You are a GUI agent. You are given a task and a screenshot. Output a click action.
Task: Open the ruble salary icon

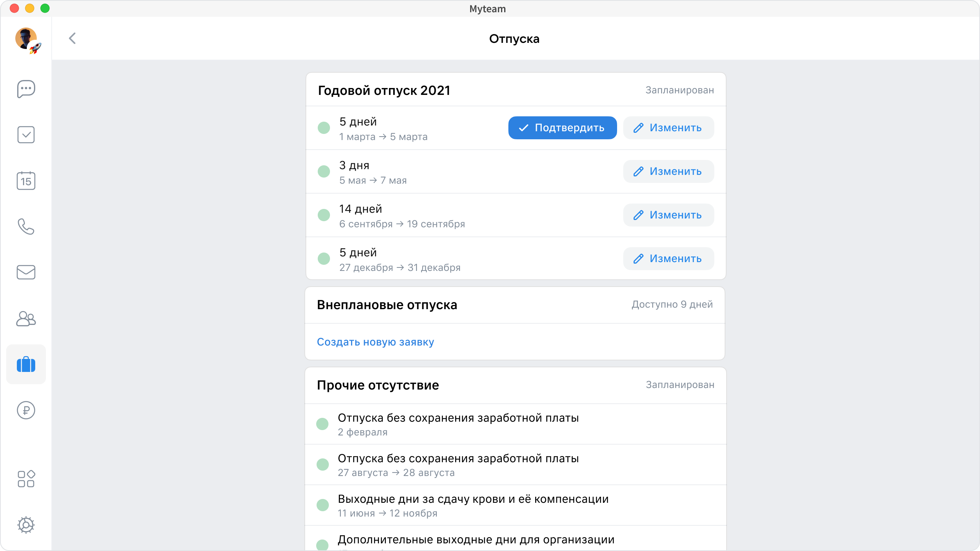(26, 410)
